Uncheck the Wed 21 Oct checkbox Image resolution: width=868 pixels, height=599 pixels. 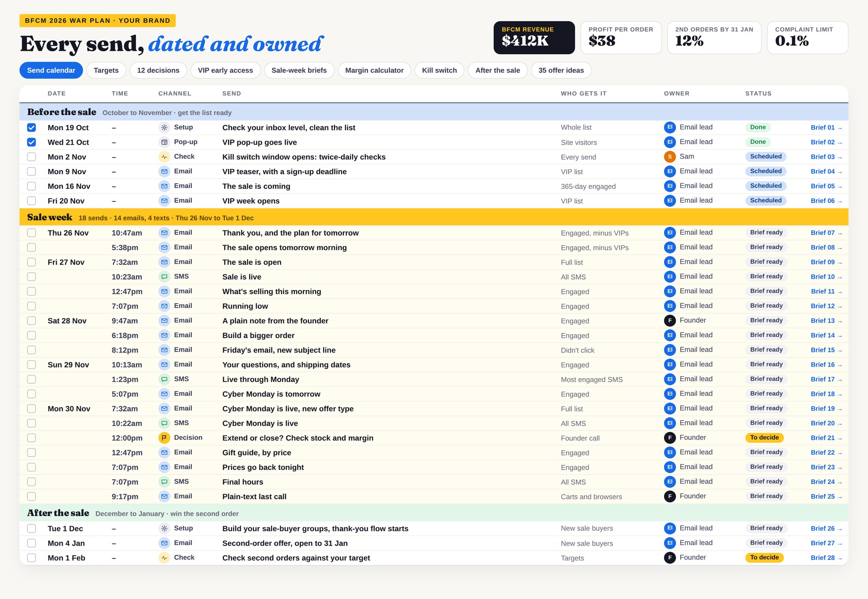[31, 142]
